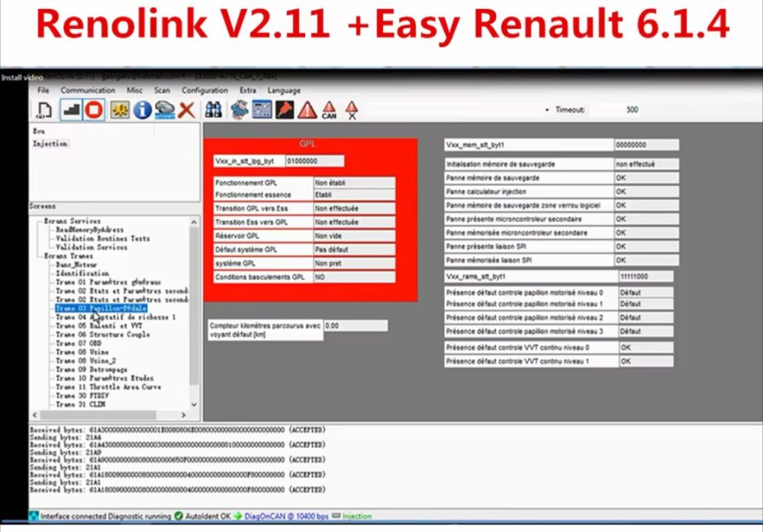Open the Language menu
This screenshot has width=763, height=532.
[x=284, y=90]
